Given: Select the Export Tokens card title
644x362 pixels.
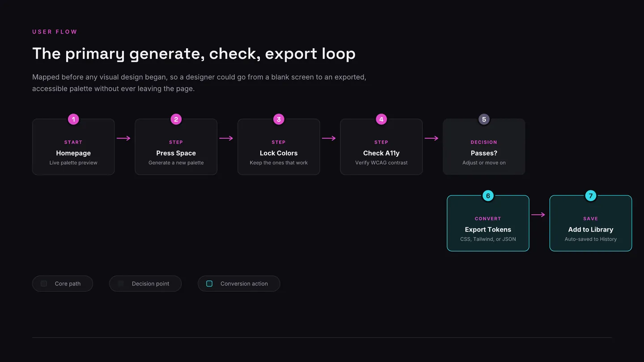Looking at the screenshot, I should click(488, 229).
